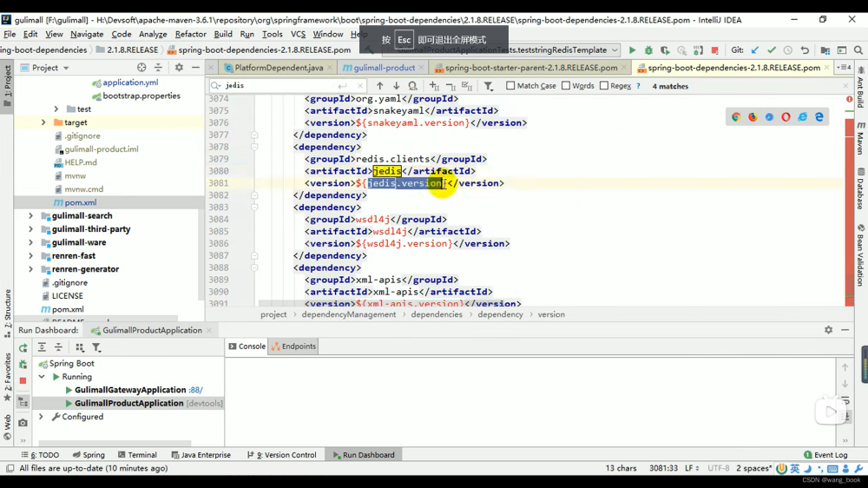Stop application with red square in dashboard
This screenshot has width=868, height=488.
[x=23, y=380]
